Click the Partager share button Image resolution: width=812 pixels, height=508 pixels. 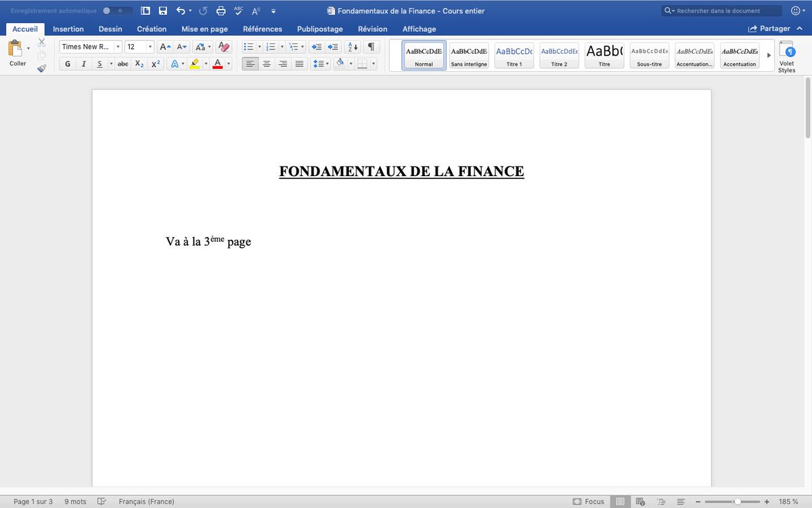769,29
